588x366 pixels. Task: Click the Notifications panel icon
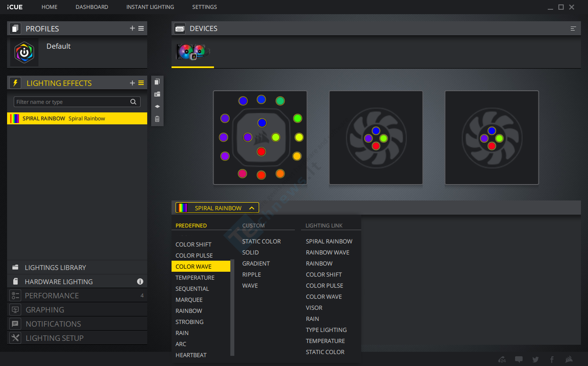(x=15, y=324)
